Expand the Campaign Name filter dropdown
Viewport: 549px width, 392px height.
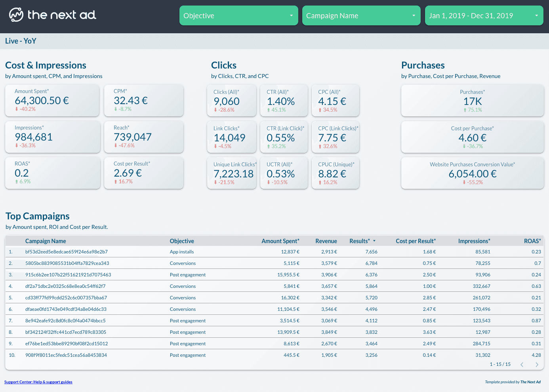(361, 16)
